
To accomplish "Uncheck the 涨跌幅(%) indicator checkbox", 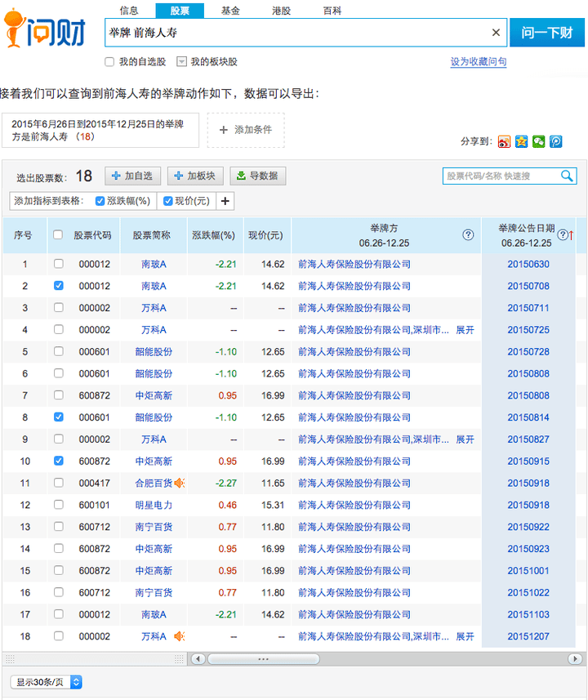I will pos(100,201).
